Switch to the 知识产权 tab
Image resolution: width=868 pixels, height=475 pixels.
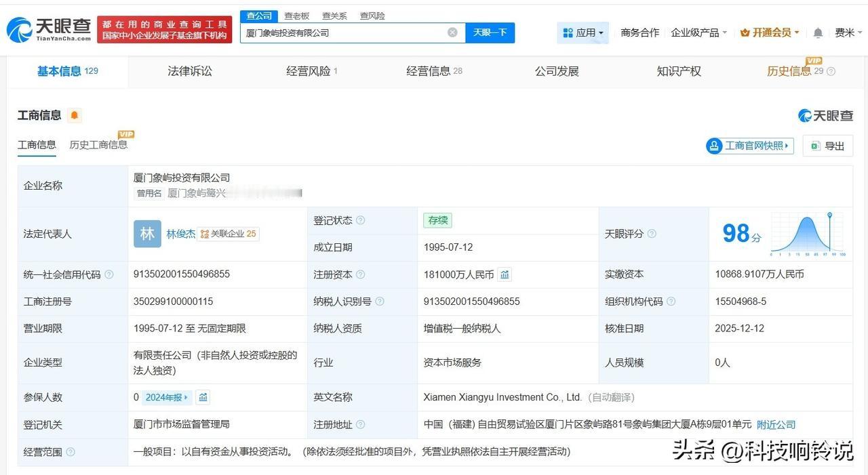coord(679,71)
